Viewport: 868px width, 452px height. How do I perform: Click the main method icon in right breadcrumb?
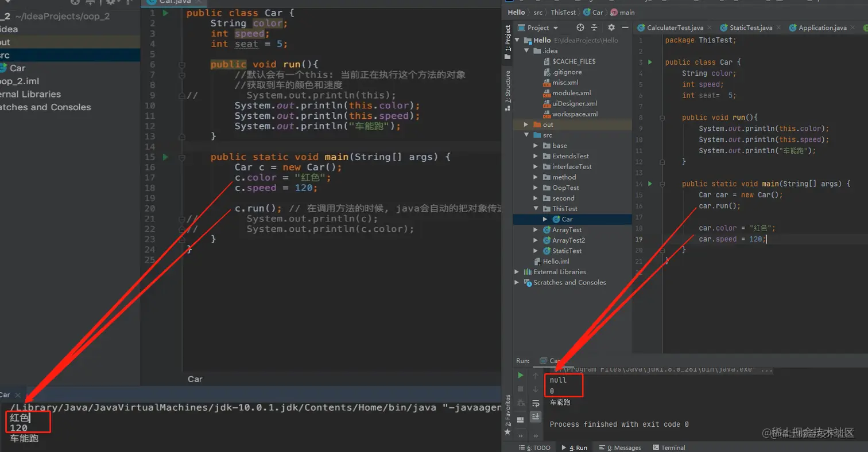(613, 12)
